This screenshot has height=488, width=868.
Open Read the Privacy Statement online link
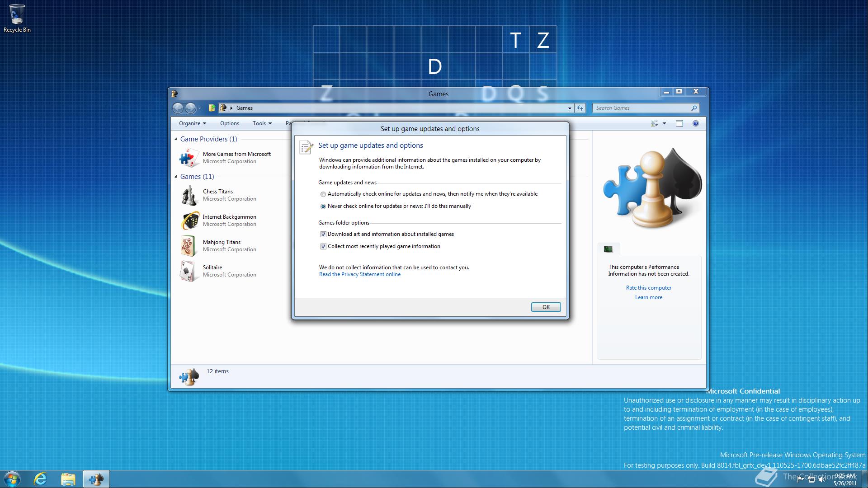359,274
